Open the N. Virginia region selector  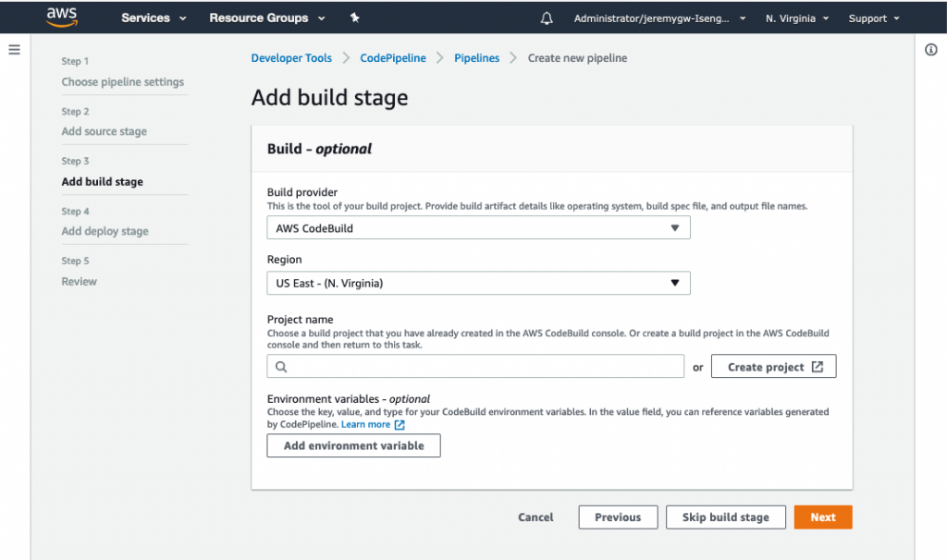click(x=797, y=18)
